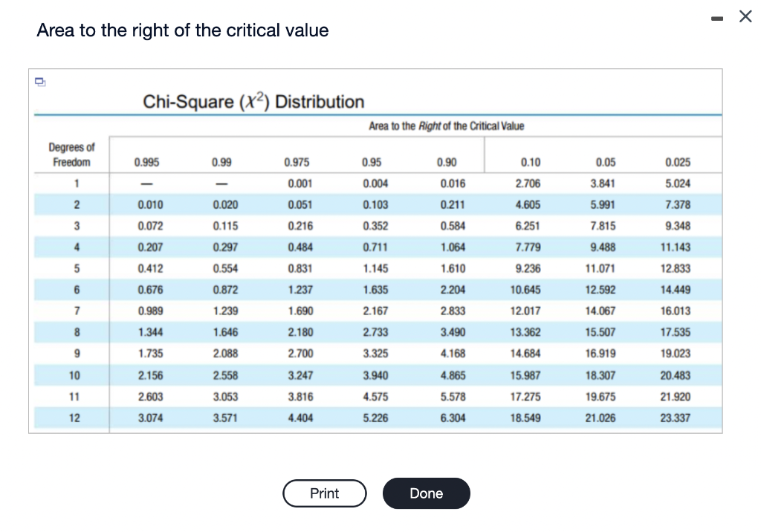Screen dimensions: 761x532
Task: Close the Area to the right dialog
Action: (x=745, y=16)
